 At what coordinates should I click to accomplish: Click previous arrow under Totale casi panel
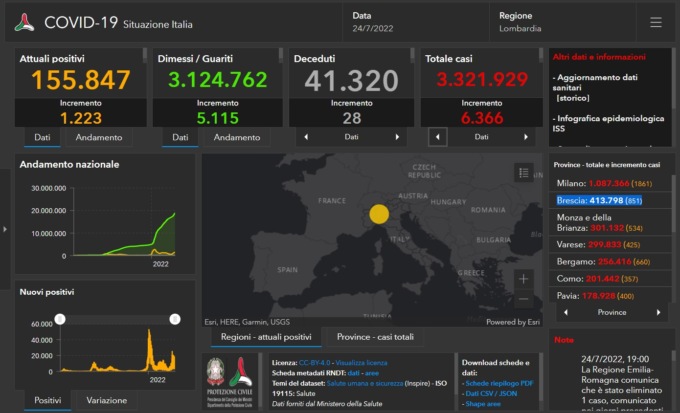coord(436,137)
